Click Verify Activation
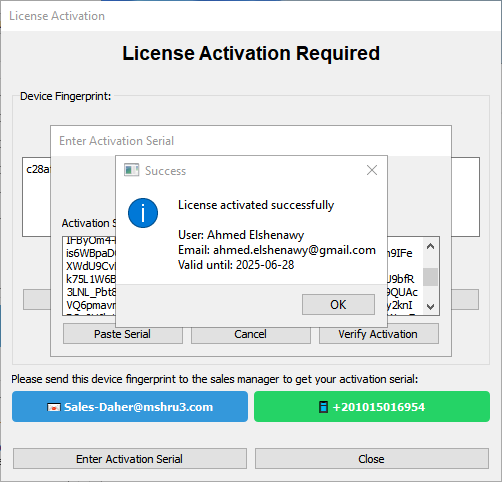 pos(379,334)
